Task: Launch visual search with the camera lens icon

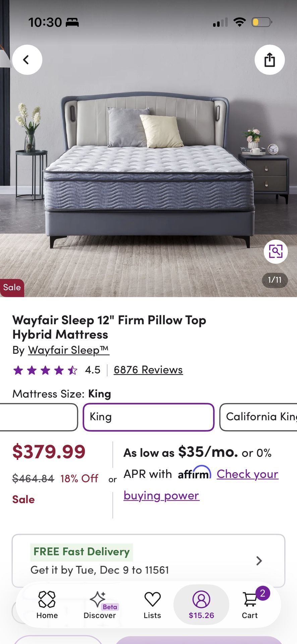Action: (x=276, y=251)
